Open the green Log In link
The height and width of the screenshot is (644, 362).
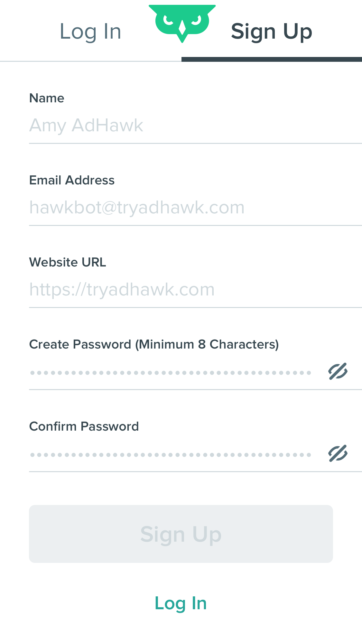point(181,603)
